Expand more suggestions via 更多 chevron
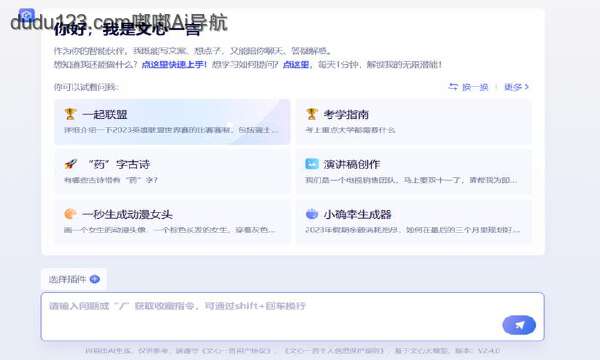 coord(516,87)
